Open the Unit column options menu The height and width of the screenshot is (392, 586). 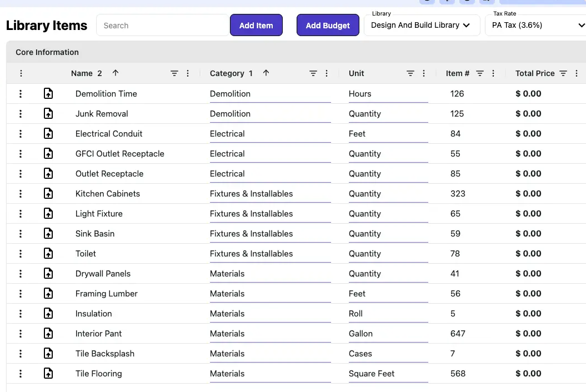424,73
